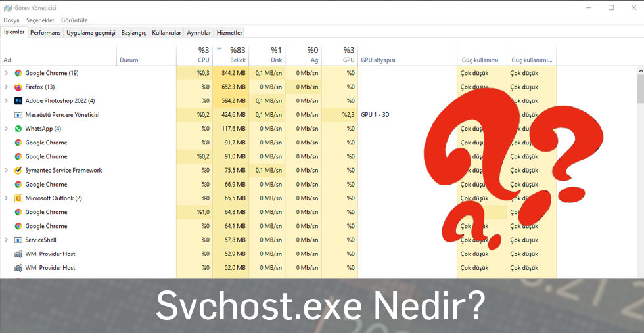
Task: Sort by the GPU column header
Action: pos(340,55)
